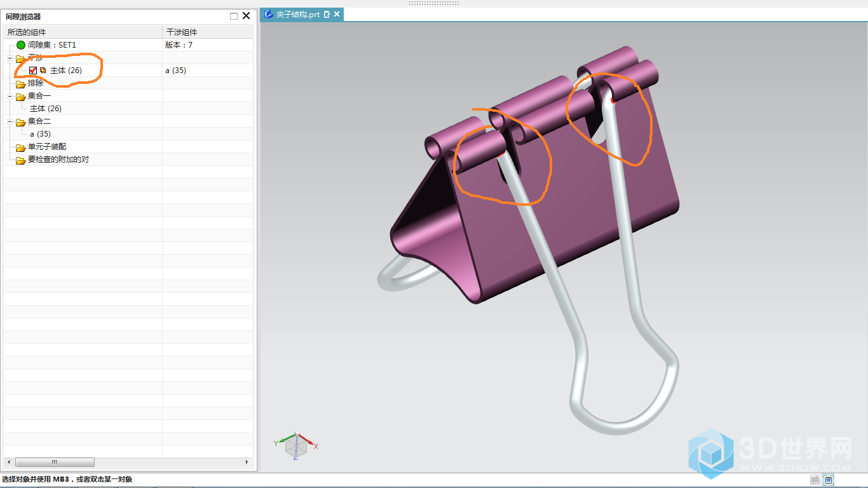Click the 要检查的附加的对 folder icon
868x488 pixels.
[x=21, y=159]
